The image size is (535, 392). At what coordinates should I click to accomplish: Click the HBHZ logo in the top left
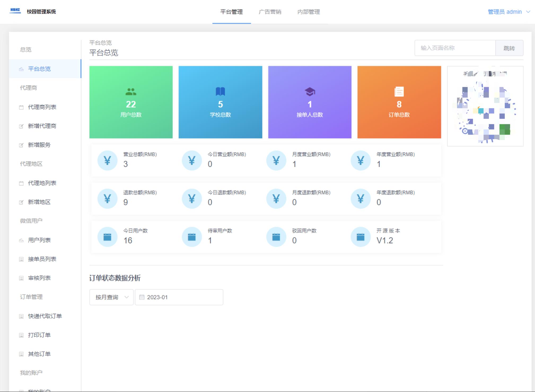tap(15, 11)
